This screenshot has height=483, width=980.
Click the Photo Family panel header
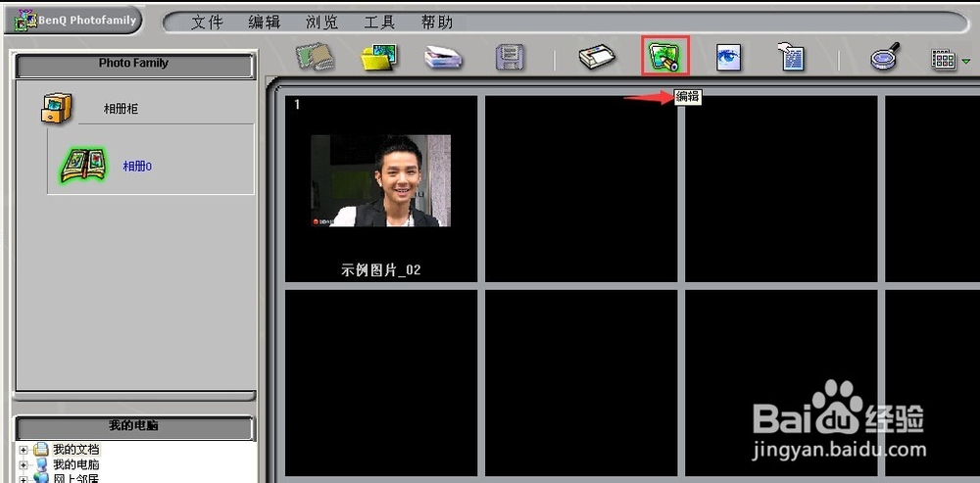click(134, 65)
